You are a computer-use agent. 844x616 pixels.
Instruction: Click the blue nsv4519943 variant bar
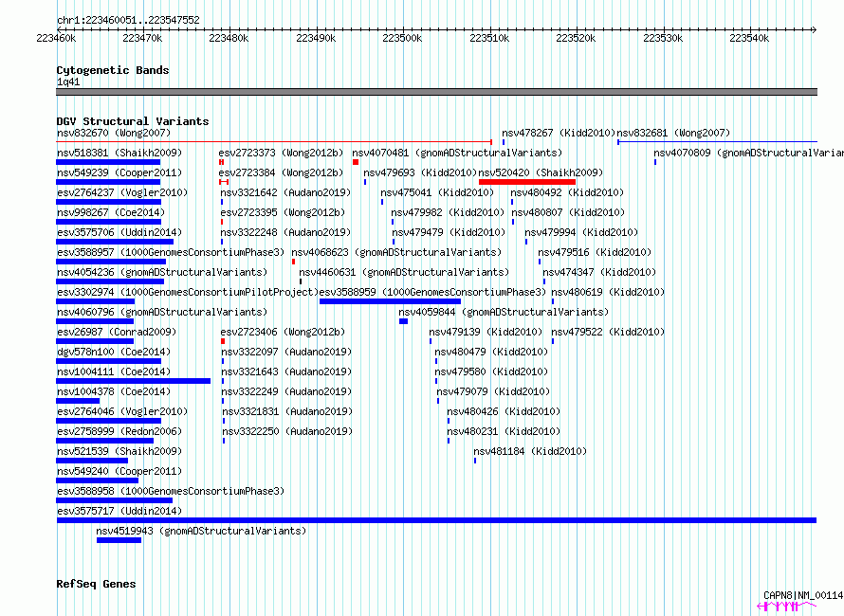point(119,540)
